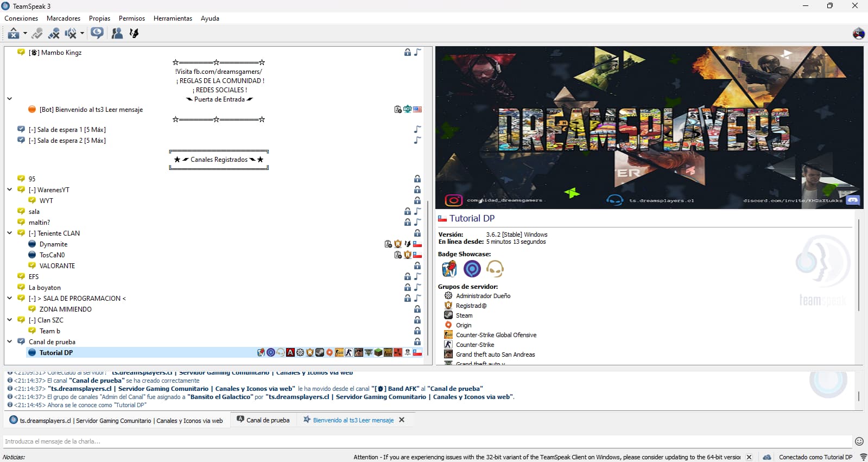The width and height of the screenshot is (868, 462).
Task: Click Counter-Strike Global Ofensive group icon
Action: [448, 335]
